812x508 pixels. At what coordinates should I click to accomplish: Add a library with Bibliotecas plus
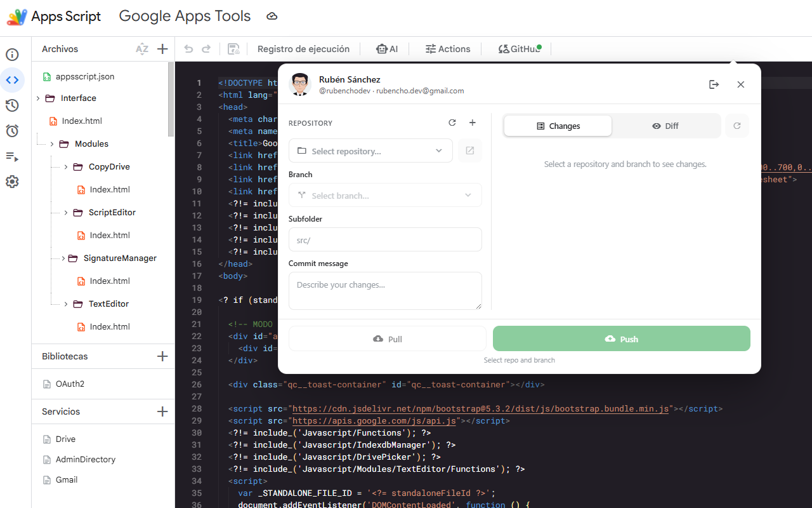pyautogui.click(x=162, y=356)
